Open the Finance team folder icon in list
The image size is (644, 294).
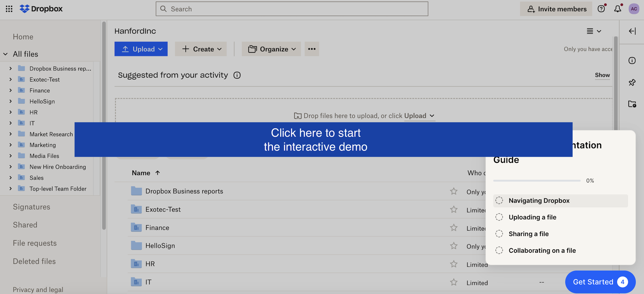[x=136, y=227]
